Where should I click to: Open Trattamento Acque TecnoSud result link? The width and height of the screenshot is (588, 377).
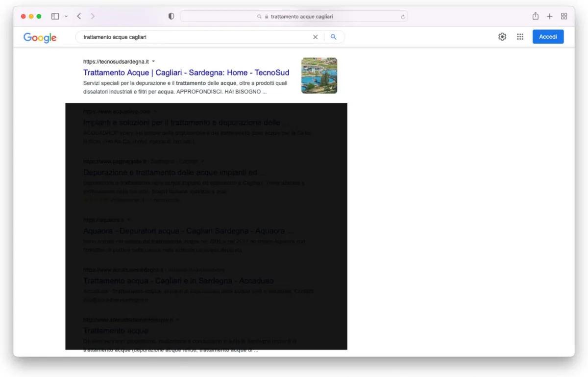pyautogui.click(x=186, y=73)
